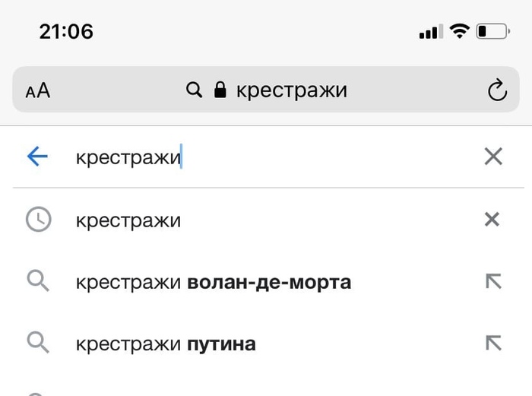The height and width of the screenshot is (396, 532).
Task: Reload the page in Safari
Action: click(496, 91)
